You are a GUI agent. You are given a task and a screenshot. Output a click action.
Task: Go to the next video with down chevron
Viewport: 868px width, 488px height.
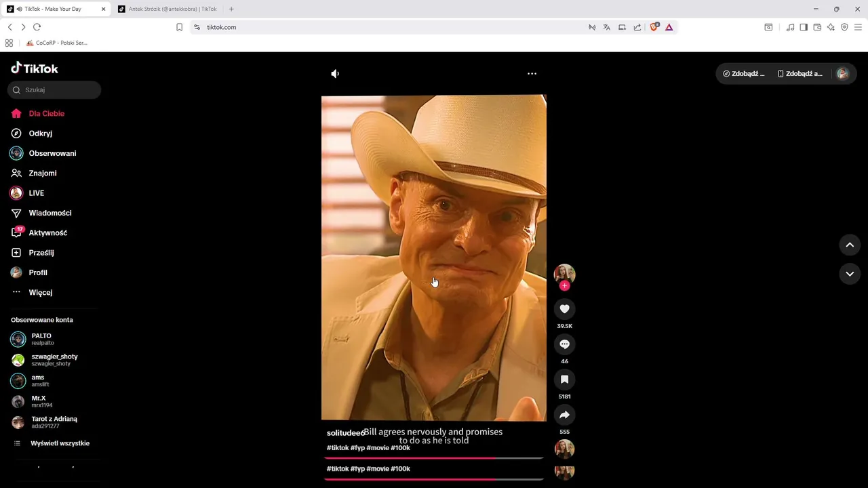(x=850, y=274)
